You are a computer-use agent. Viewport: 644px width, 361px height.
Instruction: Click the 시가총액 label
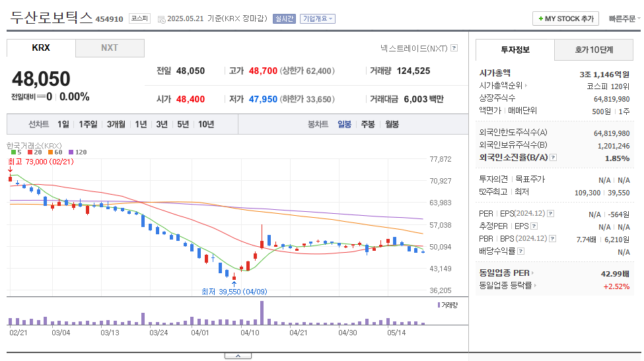[x=495, y=73]
